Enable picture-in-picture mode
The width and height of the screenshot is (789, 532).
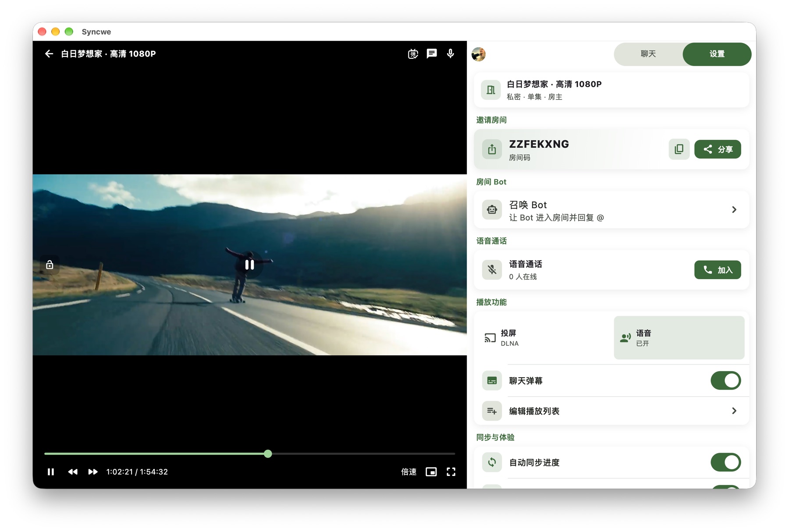[431, 472]
